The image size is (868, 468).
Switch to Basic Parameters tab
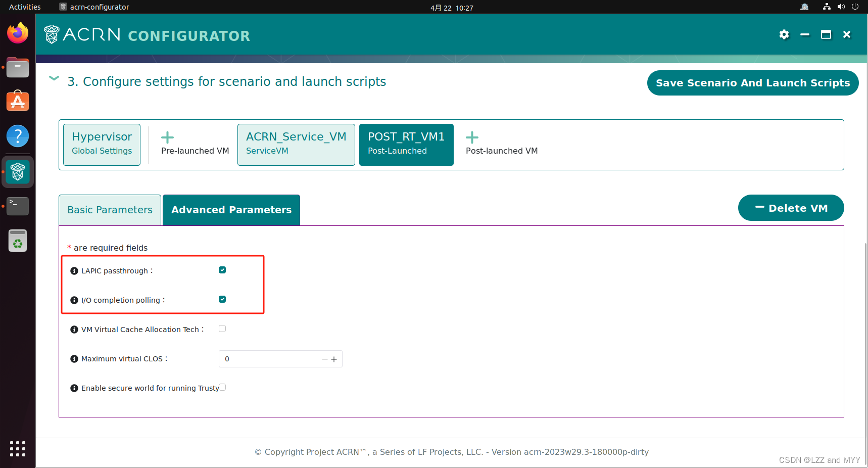(110, 210)
